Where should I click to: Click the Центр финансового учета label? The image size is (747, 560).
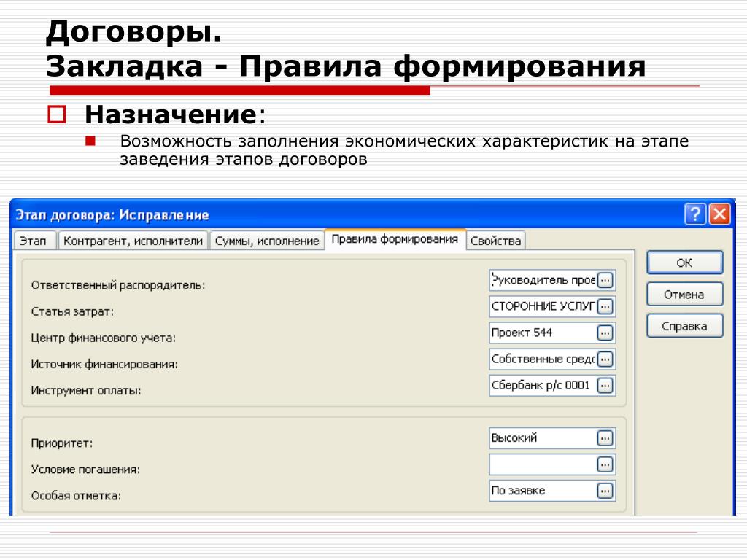[104, 338]
